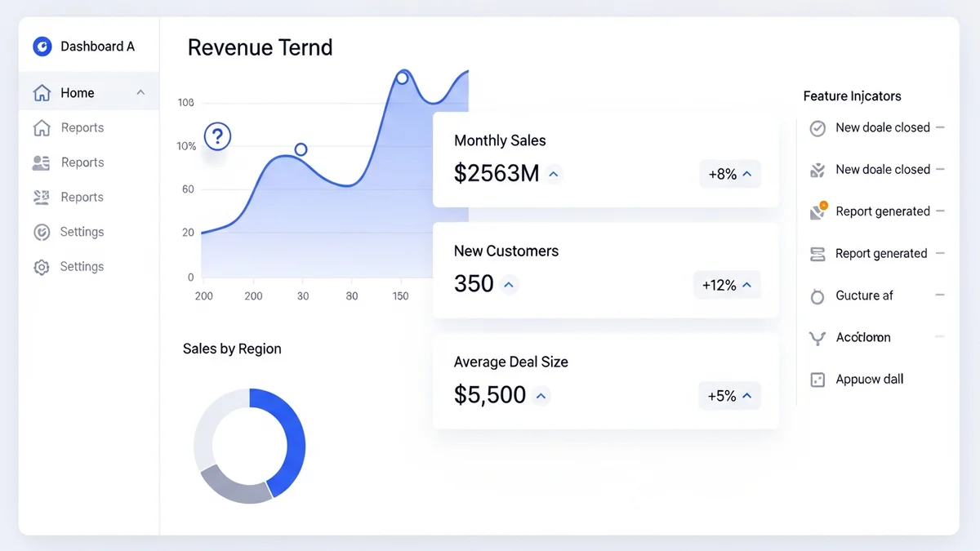The image size is (980, 551).
Task: Click the gear icon Settings item
Action: click(41, 267)
